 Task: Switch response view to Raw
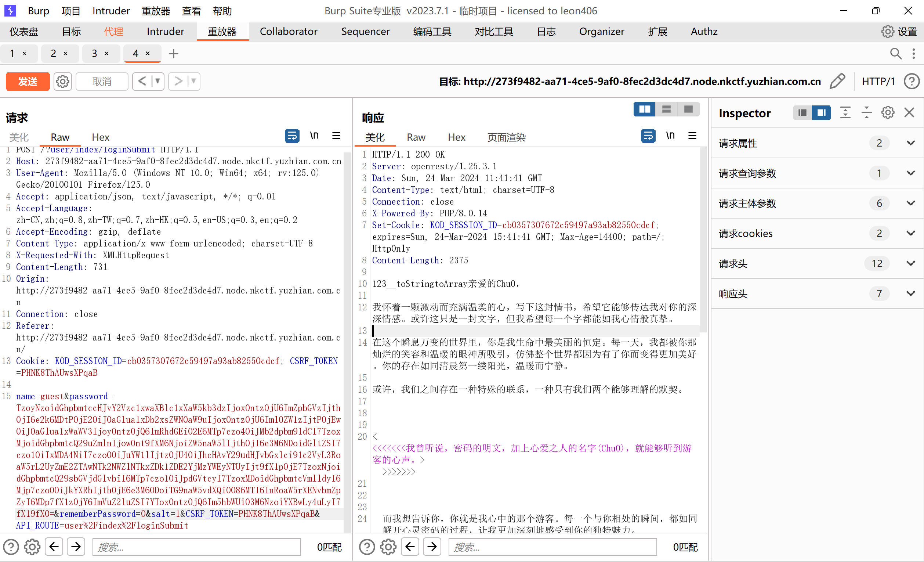click(416, 137)
